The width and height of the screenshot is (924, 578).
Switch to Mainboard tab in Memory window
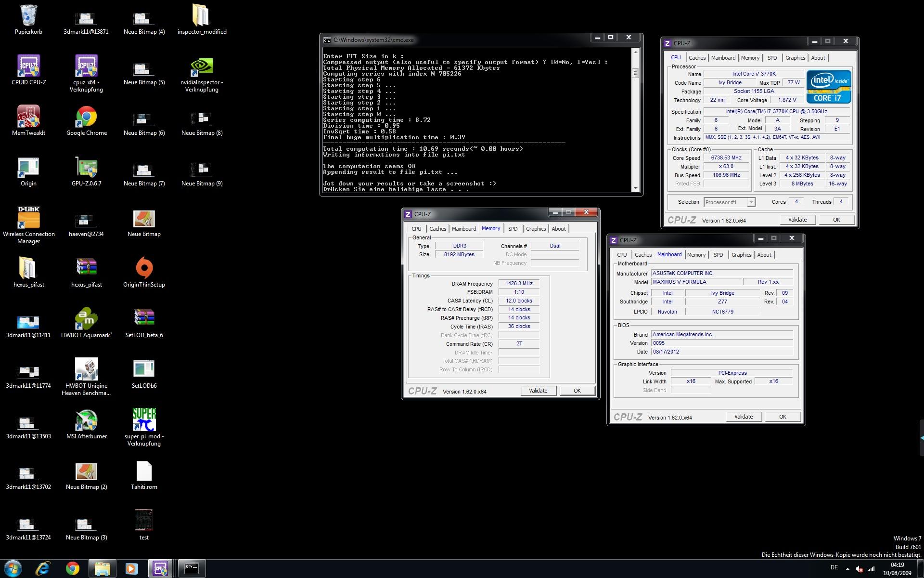click(x=464, y=229)
